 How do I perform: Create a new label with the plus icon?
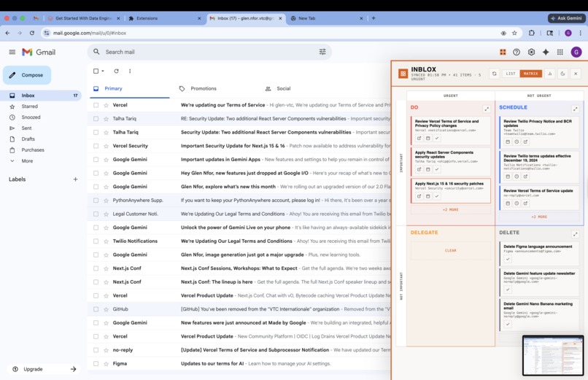75,179
